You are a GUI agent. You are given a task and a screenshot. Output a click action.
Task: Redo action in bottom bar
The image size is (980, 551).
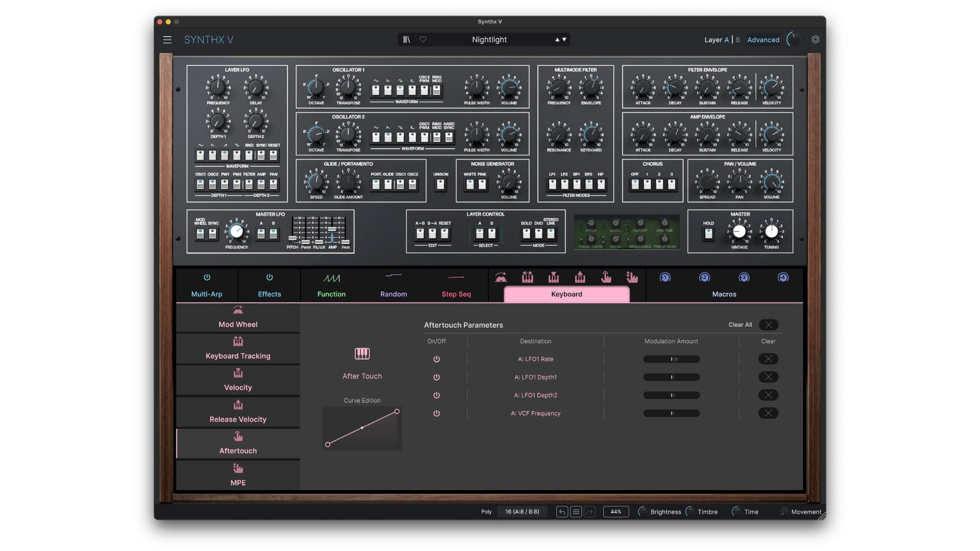click(590, 512)
